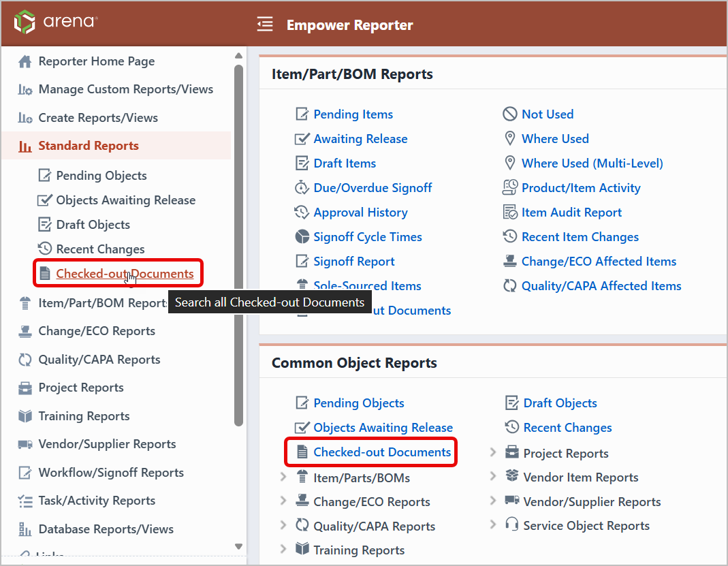Viewport: 728px width, 566px height.
Task: Click the Product/Item Activity icon
Action: tap(510, 187)
